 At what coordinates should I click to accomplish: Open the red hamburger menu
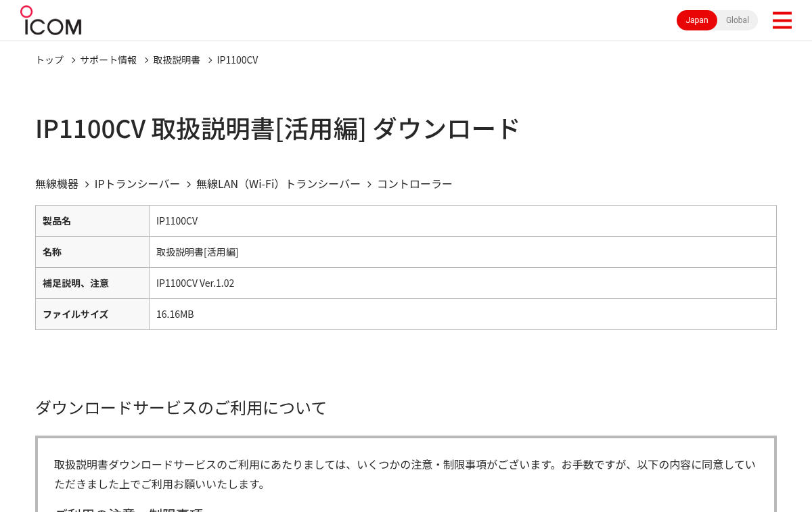pyautogui.click(x=782, y=20)
